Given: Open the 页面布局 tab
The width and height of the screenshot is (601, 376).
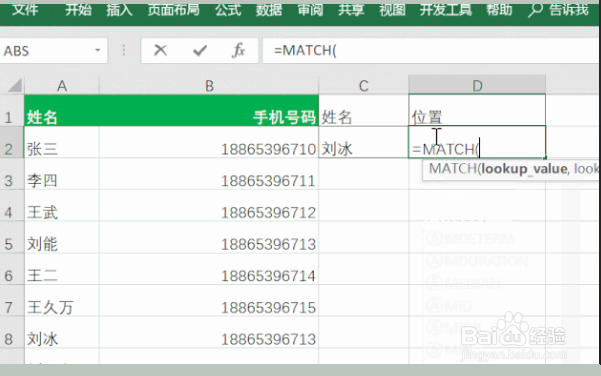Looking at the screenshot, I should click(x=174, y=10).
